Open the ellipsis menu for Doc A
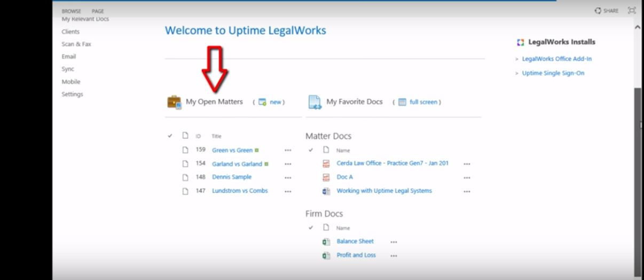This screenshot has height=280, width=644. 467,178
